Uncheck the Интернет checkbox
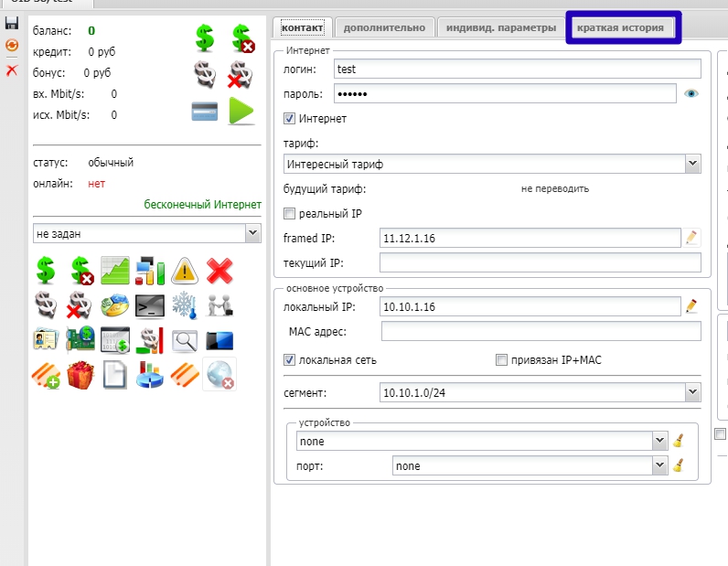728x566 pixels. 290,119
